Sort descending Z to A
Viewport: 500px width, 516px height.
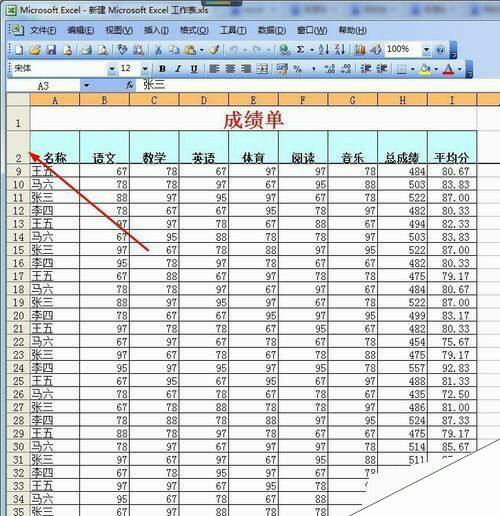(340, 50)
